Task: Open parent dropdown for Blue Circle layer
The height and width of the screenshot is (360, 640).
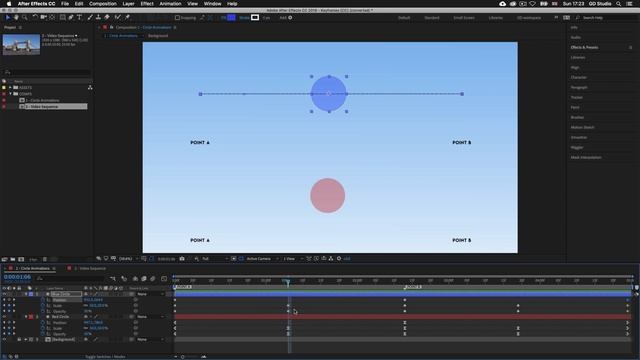Action: (x=149, y=294)
